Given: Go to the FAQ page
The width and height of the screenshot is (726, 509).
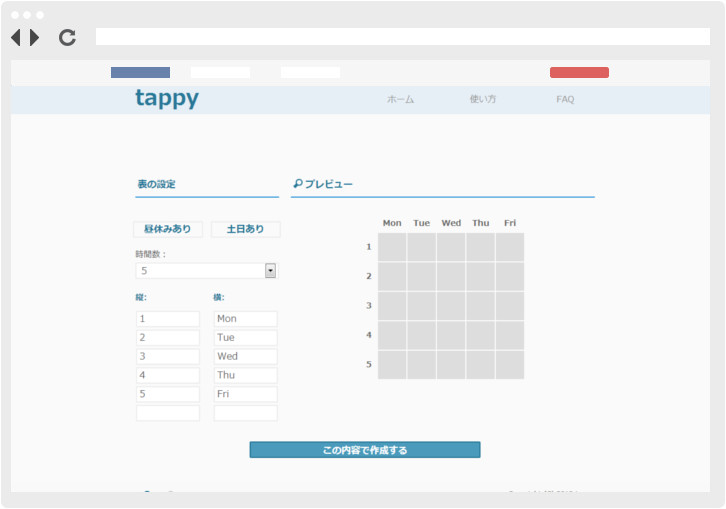Looking at the screenshot, I should click(565, 100).
